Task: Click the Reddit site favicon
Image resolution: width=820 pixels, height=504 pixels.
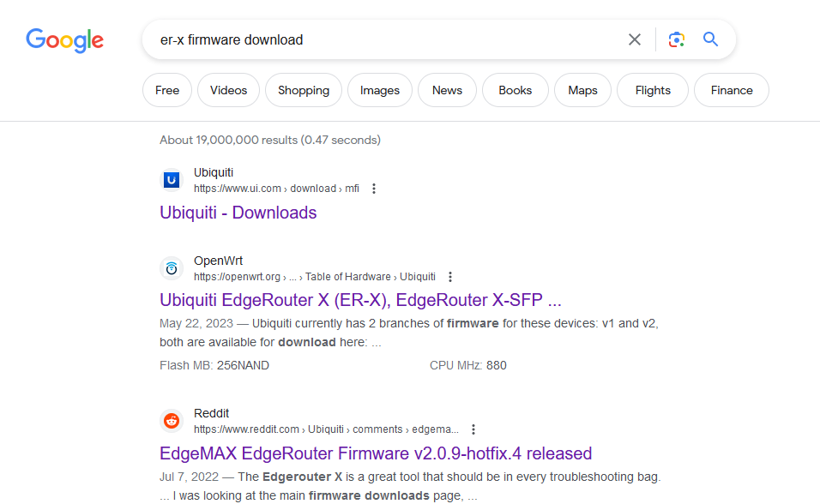Action: click(172, 421)
